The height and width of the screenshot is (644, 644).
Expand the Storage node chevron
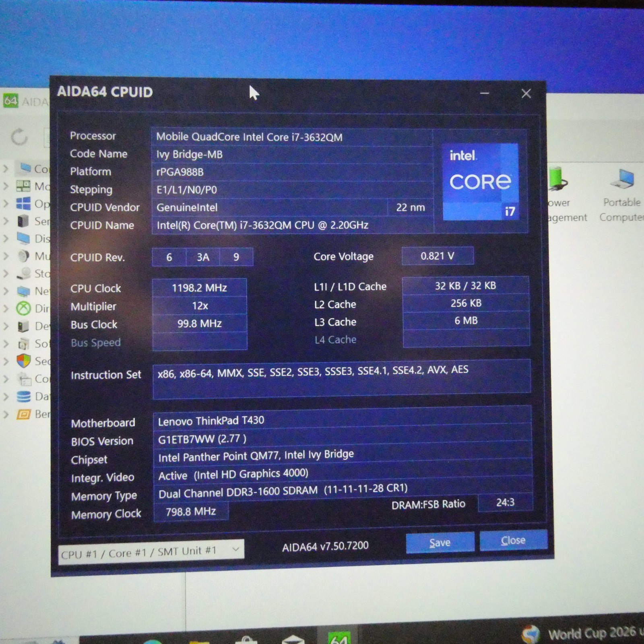coord(6,274)
